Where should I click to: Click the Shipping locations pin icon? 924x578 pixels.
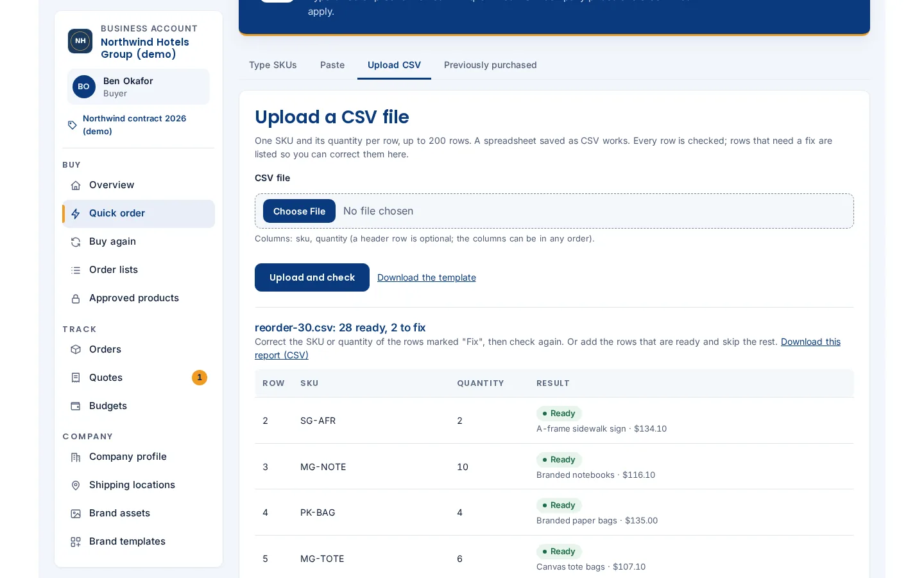point(76,486)
